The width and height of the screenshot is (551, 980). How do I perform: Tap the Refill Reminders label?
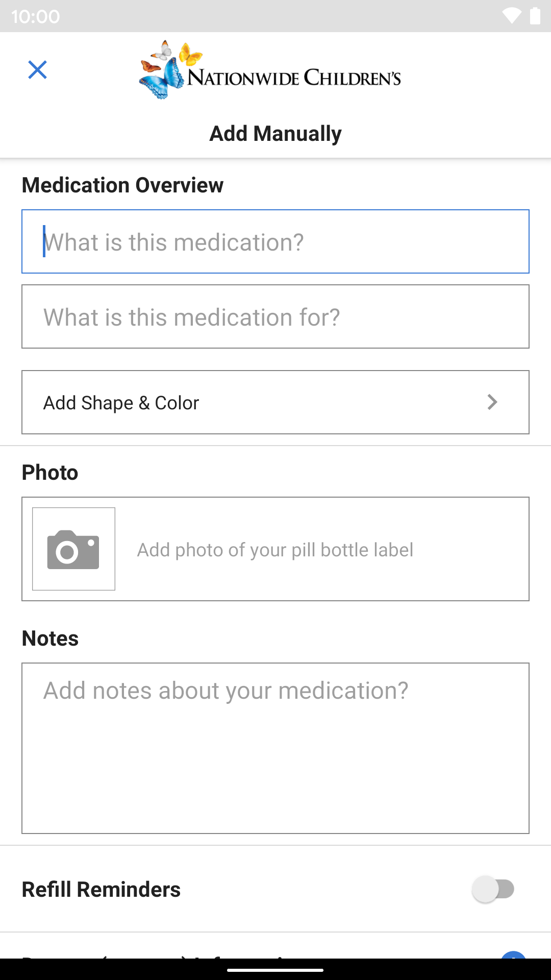tap(101, 889)
